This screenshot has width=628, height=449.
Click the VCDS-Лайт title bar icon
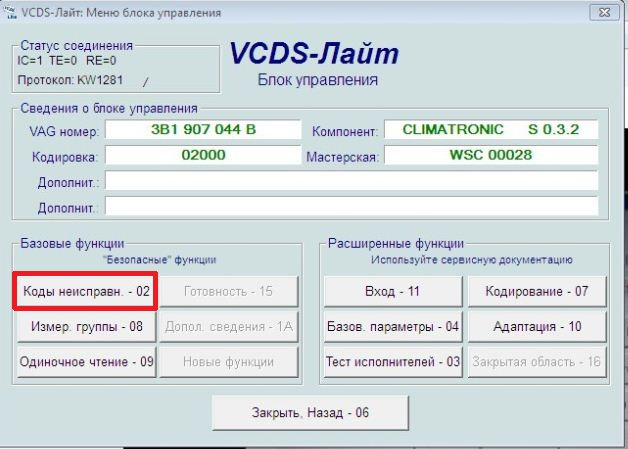[11, 12]
